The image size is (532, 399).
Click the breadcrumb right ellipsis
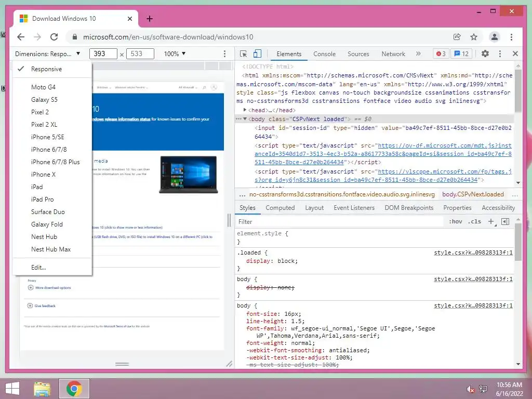click(515, 195)
